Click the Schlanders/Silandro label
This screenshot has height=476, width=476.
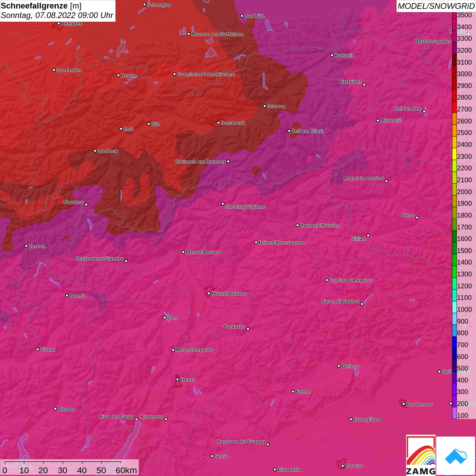pyautogui.click(x=100, y=258)
